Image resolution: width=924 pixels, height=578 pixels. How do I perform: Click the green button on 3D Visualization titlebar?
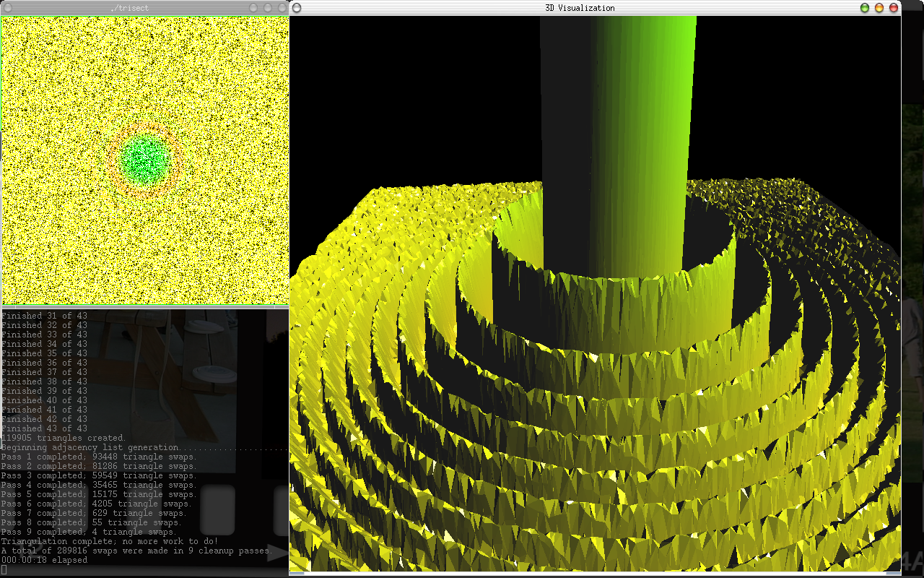click(x=865, y=7)
